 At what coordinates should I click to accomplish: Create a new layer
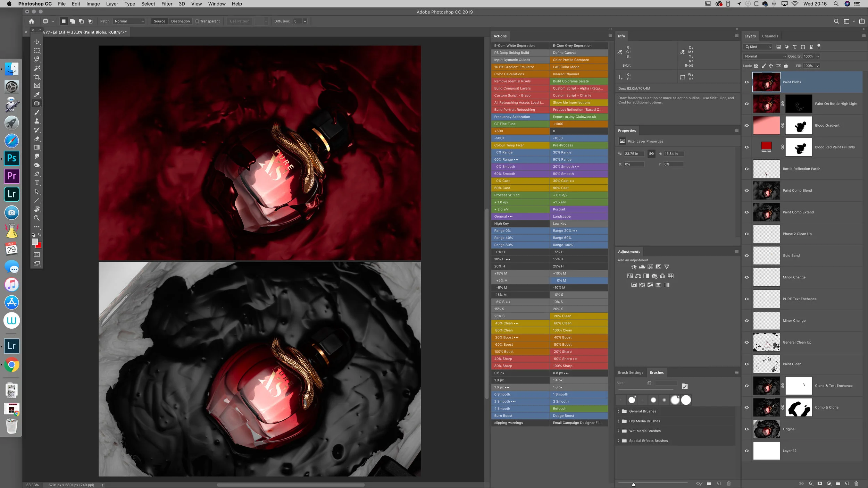pos(847,483)
